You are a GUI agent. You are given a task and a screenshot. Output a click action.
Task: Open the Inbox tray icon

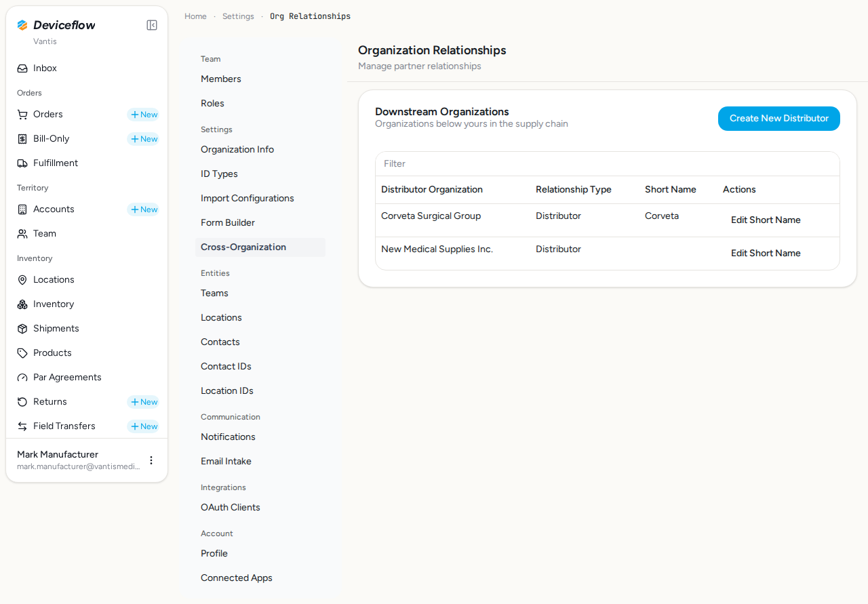pyautogui.click(x=22, y=68)
